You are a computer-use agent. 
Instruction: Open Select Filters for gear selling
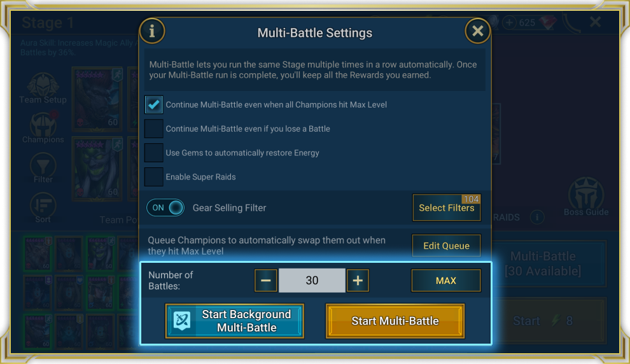[446, 207]
